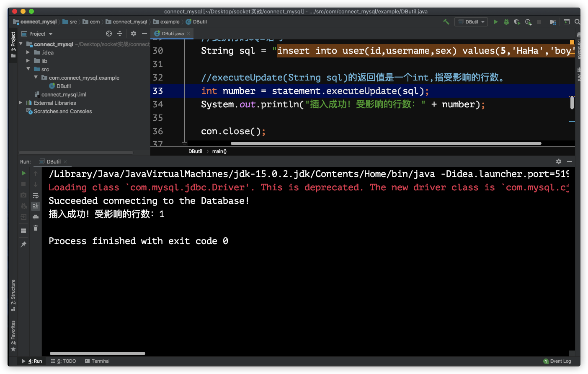Open the Favorites side tab
This screenshot has width=588, height=374.
[x=13, y=336]
